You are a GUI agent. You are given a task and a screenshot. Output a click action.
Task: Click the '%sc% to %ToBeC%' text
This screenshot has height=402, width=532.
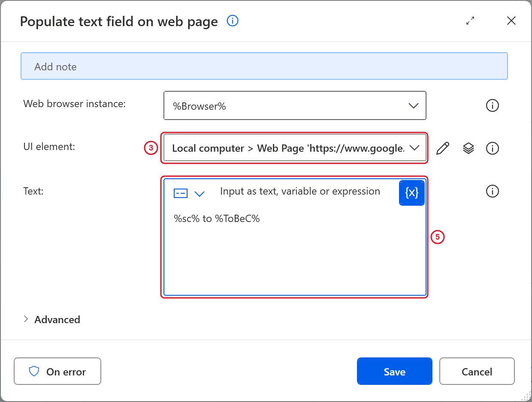coord(217,219)
